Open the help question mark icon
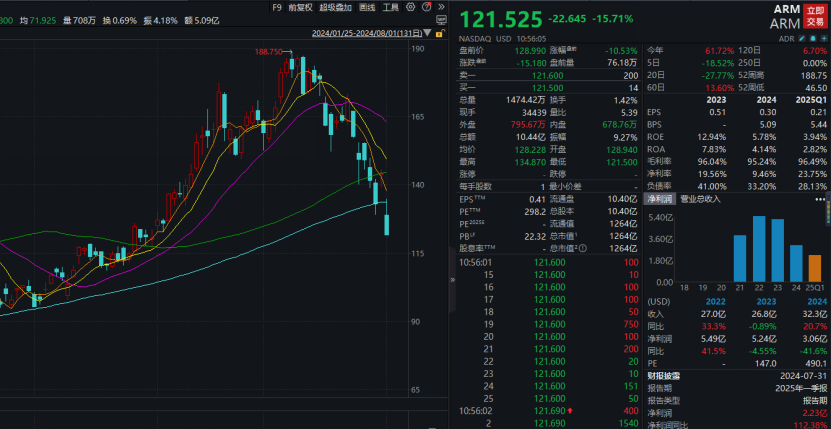831x429 pixels. (426, 7)
